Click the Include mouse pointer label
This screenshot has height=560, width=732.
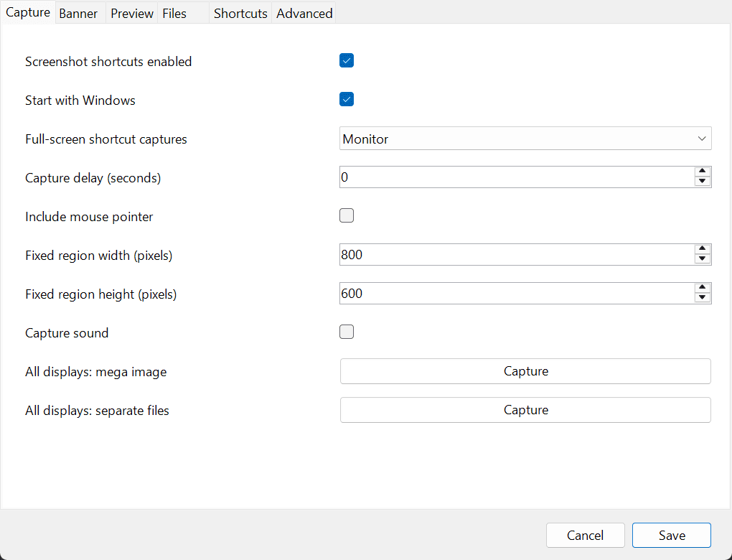pyautogui.click(x=89, y=217)
